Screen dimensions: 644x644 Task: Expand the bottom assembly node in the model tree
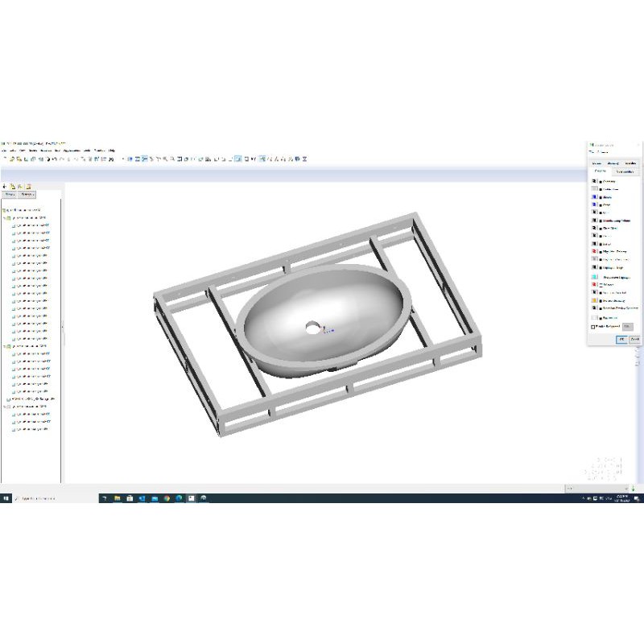click(3, 405)
